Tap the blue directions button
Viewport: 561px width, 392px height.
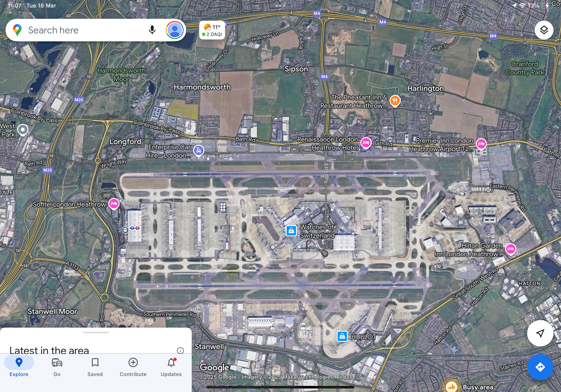click(x=540, y=367)
